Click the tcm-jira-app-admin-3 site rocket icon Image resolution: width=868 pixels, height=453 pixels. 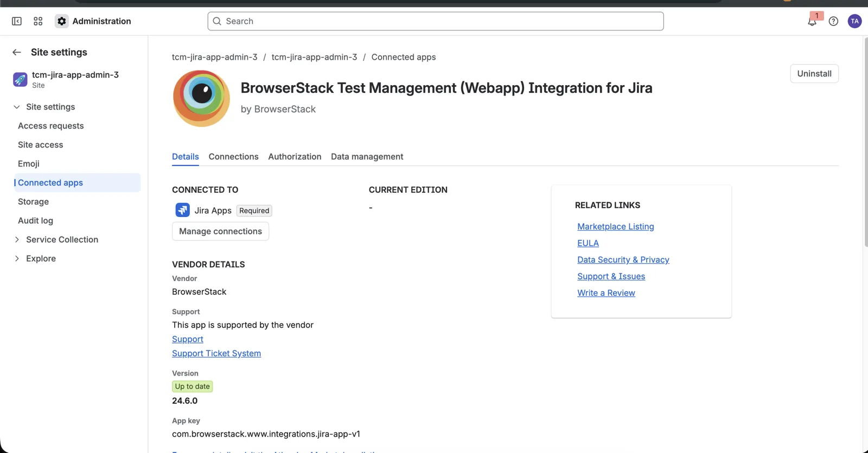point(20,80)
